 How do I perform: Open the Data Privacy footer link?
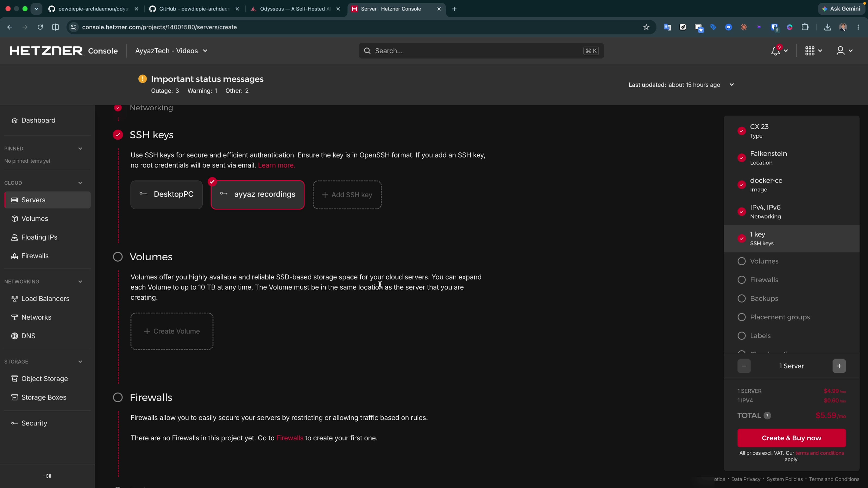tap(746, 479)
